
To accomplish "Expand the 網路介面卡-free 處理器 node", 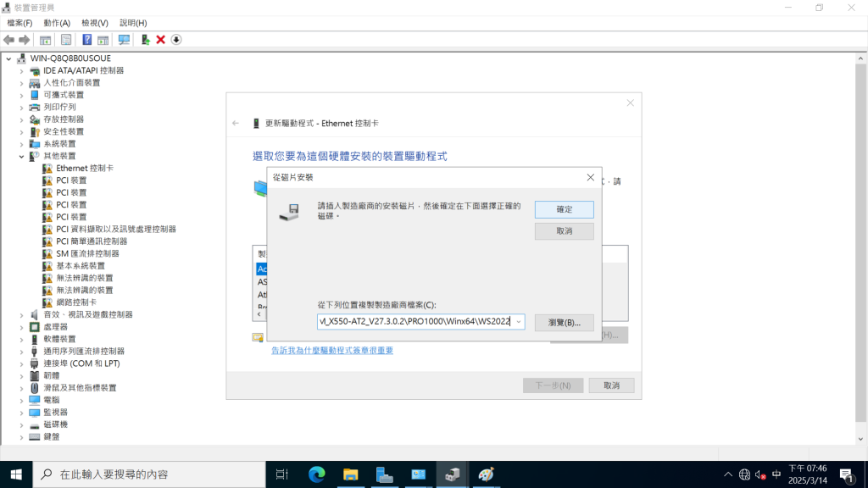I will tap(22, 327).
